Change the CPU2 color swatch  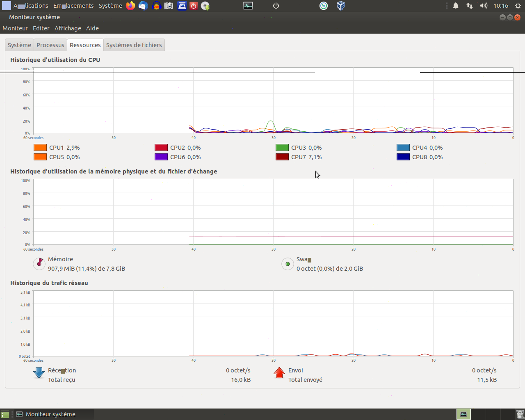(x=161, y=148)
